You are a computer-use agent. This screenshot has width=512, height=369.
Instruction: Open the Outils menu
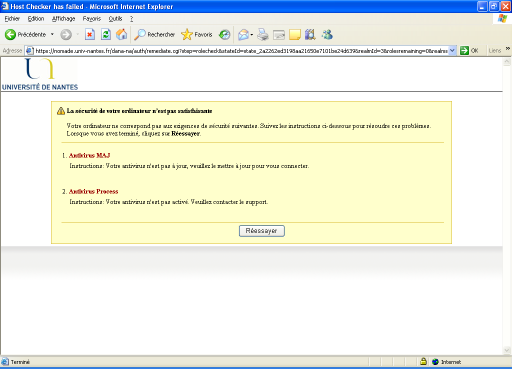click(x=115, y=19)
